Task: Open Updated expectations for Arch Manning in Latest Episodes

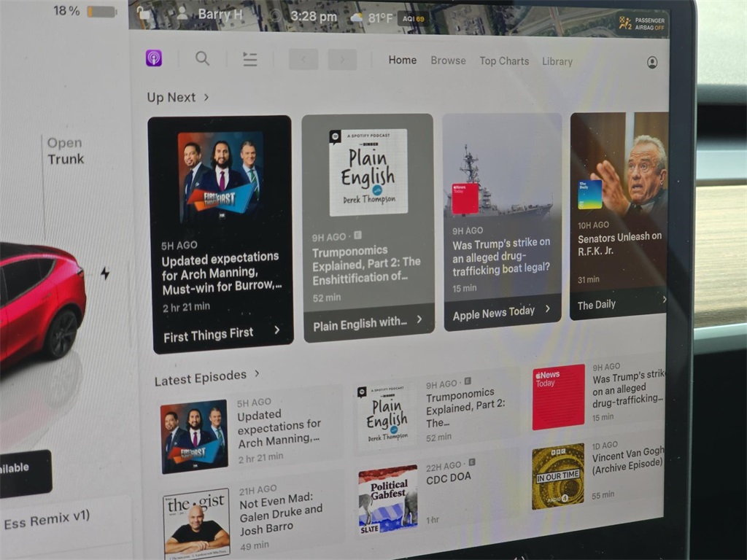Action: [279, 429]
